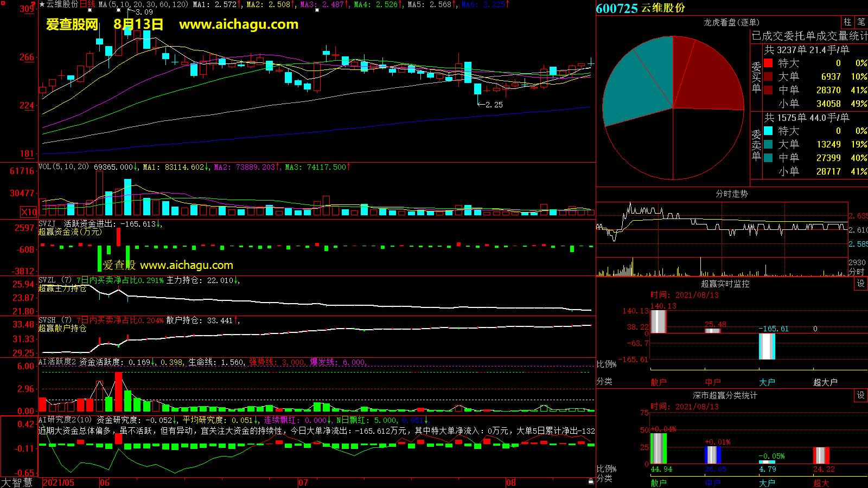Click the star icon before 云维股份 title
The image size is (868, 488).
pyautogui.click(x=42, y=4)
